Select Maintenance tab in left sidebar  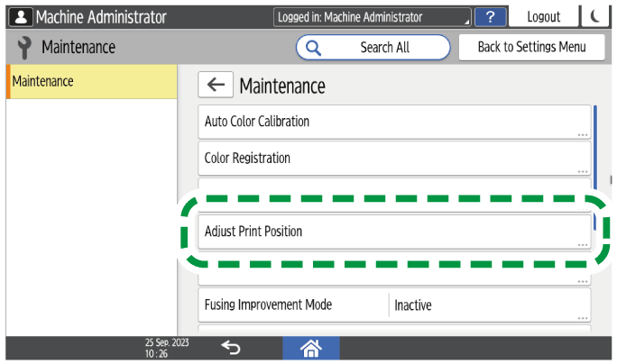click(x=91, y=81)
